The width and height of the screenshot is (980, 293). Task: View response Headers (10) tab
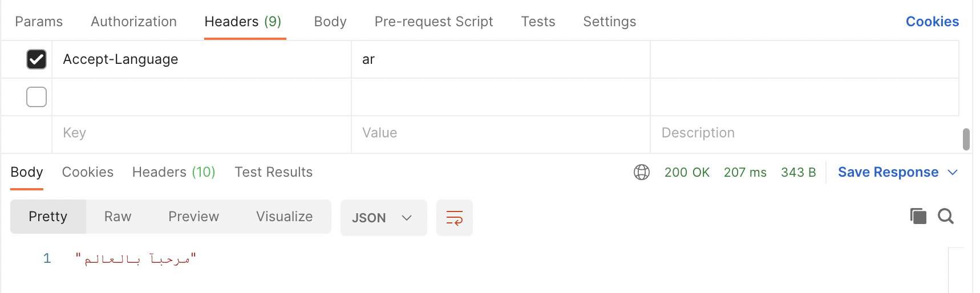173,172
